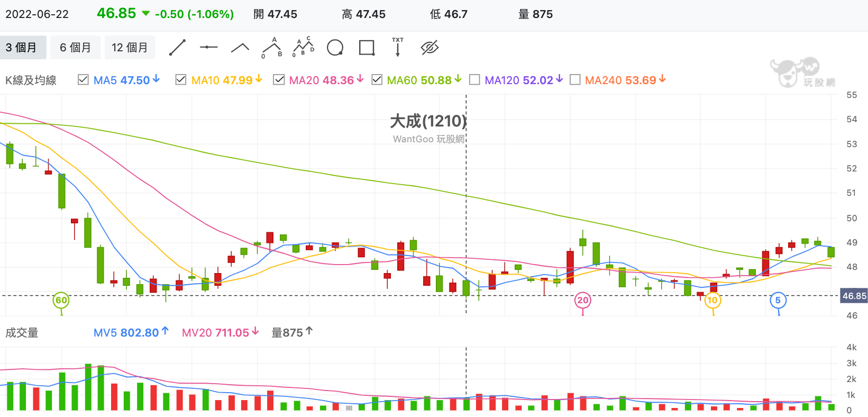This screenshot has width=868, height=417.
Task: Switch chart range to 6 個月
Action: (x=75, y=47)
